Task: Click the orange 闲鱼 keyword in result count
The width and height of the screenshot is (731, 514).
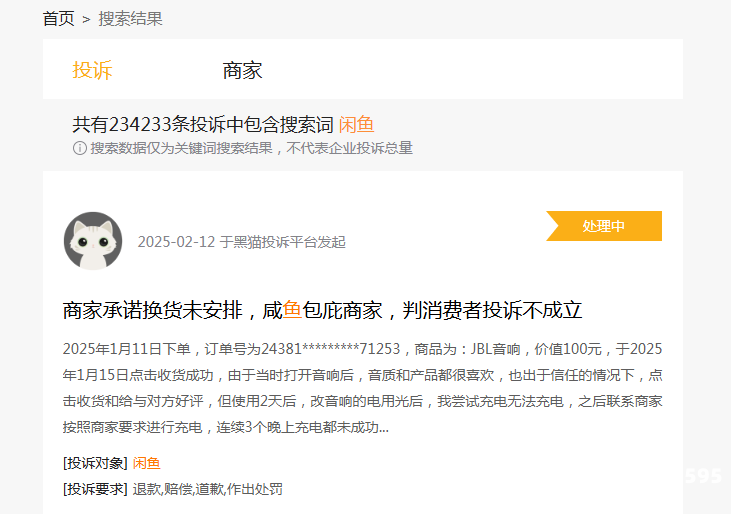Action: (x=356, y=124)
